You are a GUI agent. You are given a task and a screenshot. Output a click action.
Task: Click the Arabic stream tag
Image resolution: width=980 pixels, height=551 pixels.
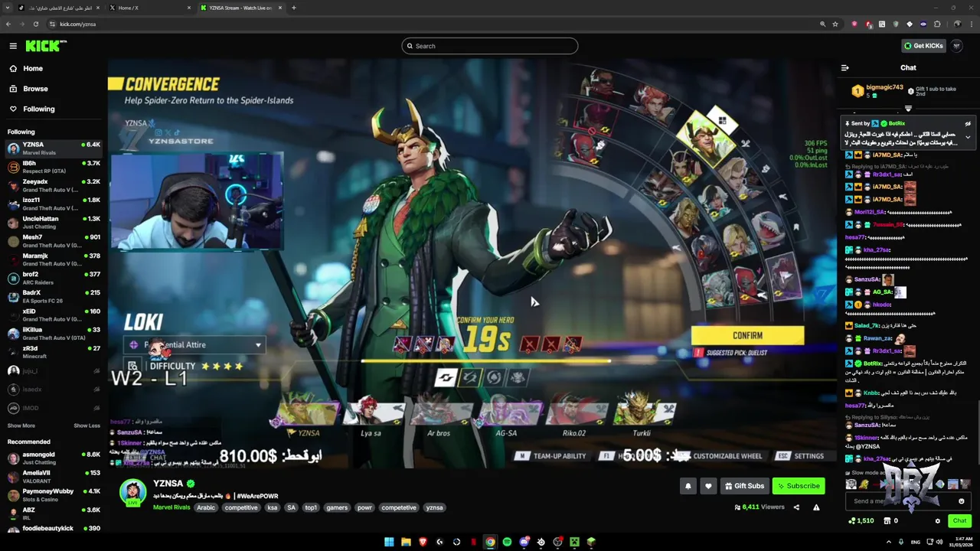click(206, 507)
